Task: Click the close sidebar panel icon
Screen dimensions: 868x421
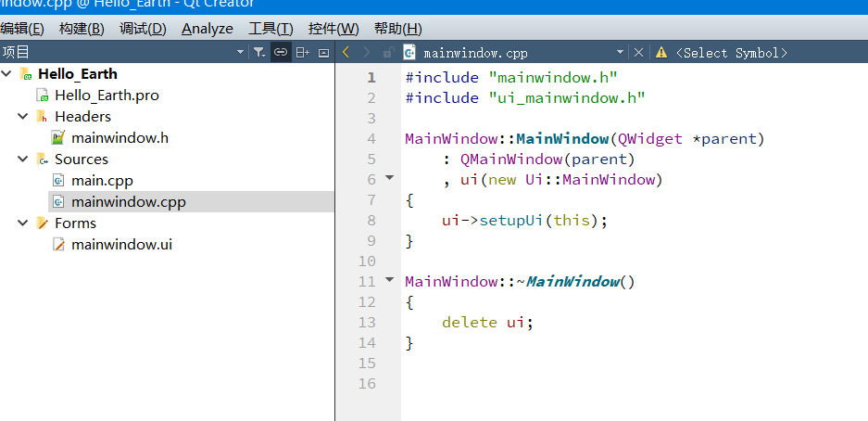Action: [324, 53]
